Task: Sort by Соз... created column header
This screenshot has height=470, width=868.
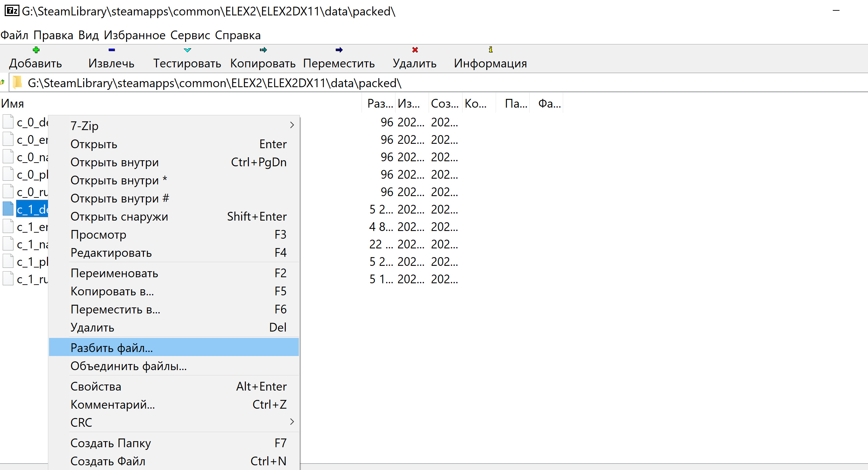Action: [445, 104]
